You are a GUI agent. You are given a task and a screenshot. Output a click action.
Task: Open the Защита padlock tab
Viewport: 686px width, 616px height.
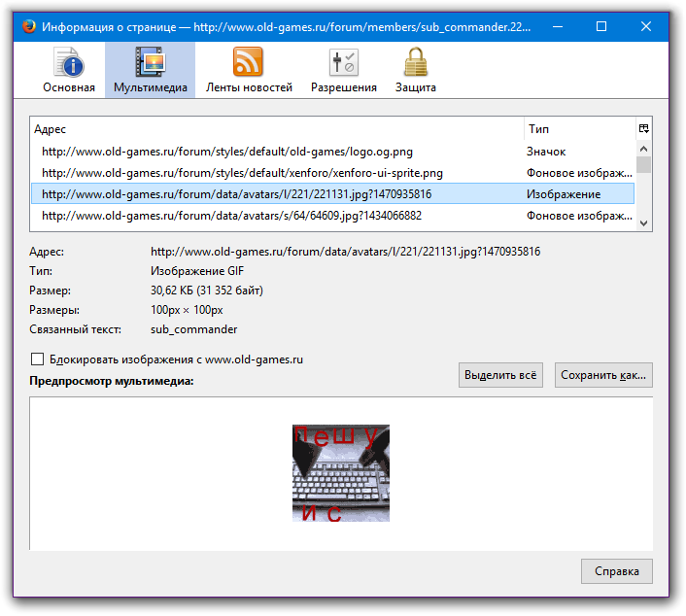(415, 70)
